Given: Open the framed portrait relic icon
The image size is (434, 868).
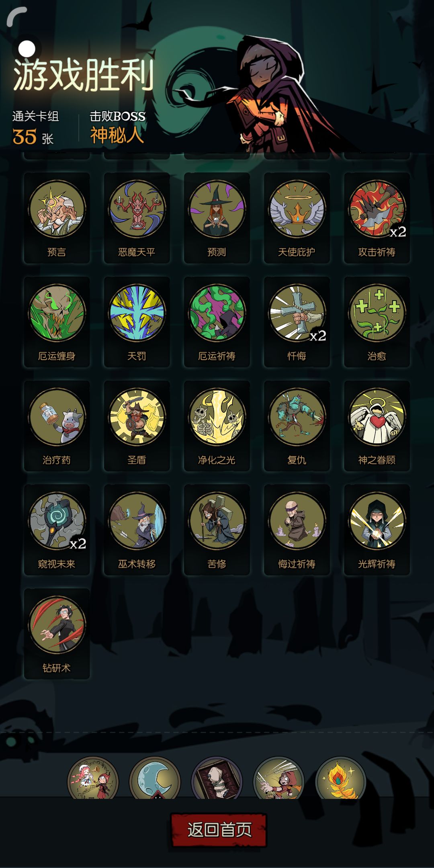Looking at the screenshot, I should (x=217, y=779).
